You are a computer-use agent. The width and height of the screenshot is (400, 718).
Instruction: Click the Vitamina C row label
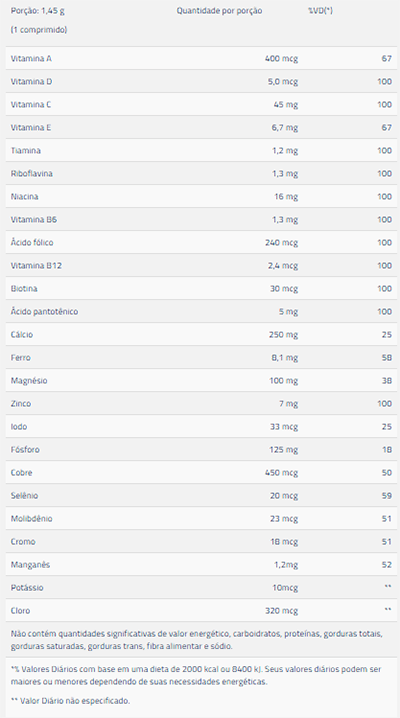pos(31,104)
